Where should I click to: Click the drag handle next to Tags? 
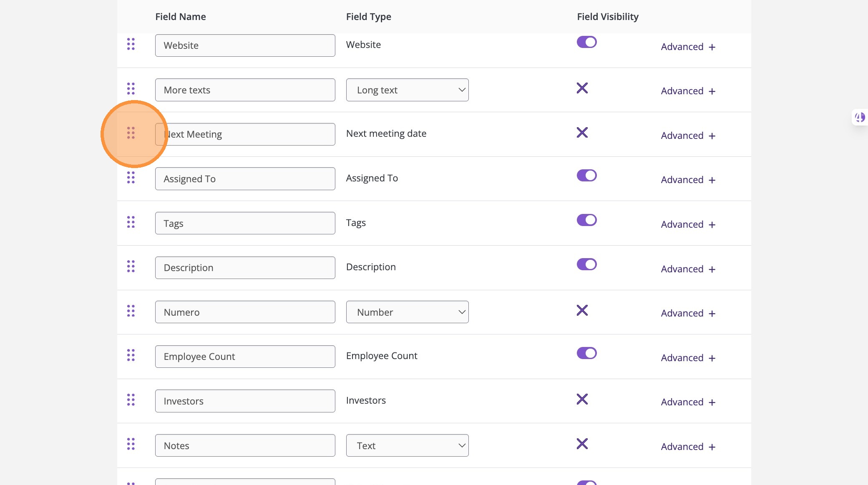point(131,222)
